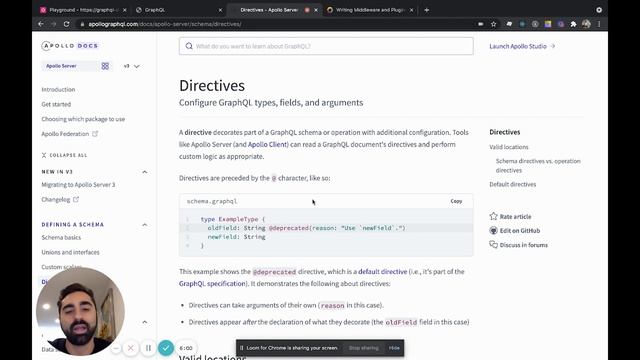Open the docs grid switcher icon

click(x=105, y=66)
